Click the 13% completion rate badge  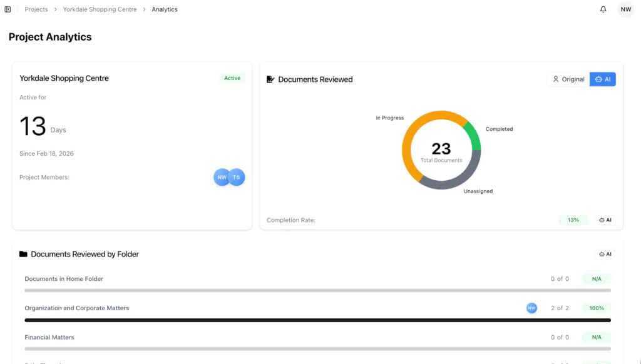(573, 220)
